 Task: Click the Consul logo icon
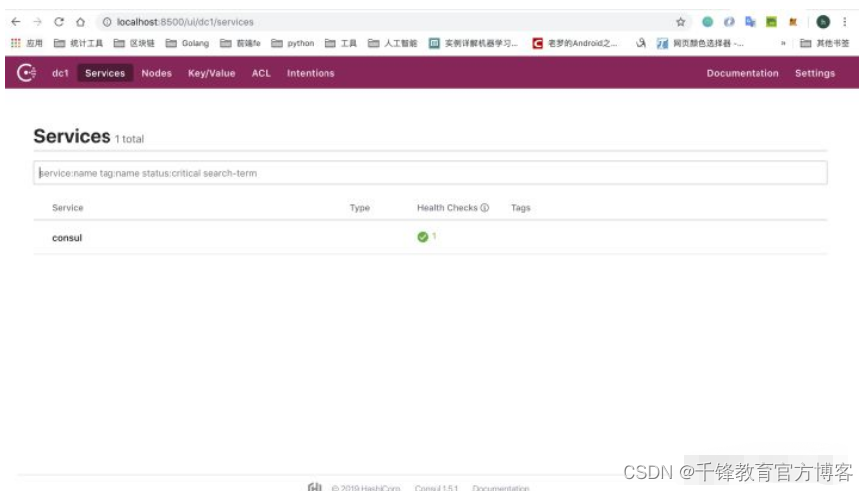pos(26,73)
